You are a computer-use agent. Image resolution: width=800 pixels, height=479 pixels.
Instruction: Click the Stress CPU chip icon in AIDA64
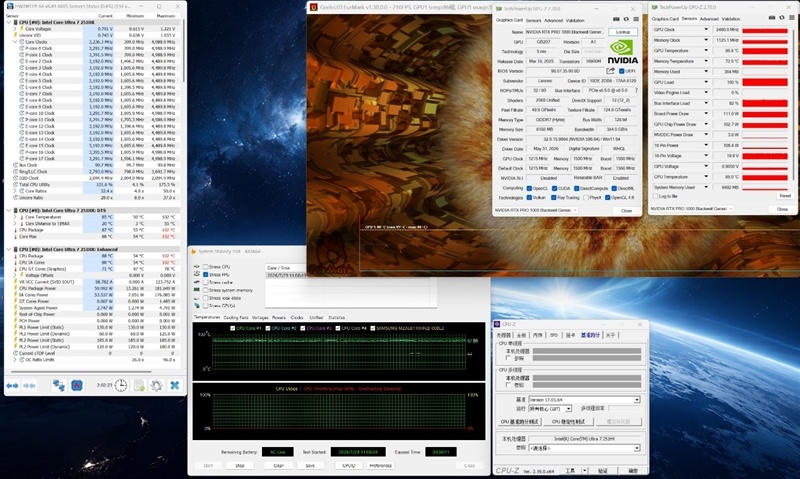point(197,267)
